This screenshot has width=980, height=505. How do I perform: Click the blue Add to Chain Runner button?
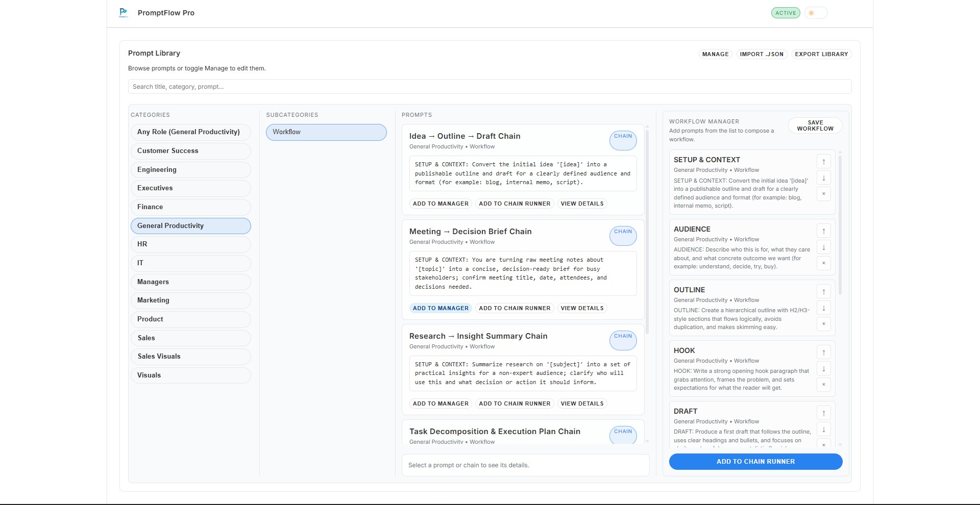click(x=755, y=462)
